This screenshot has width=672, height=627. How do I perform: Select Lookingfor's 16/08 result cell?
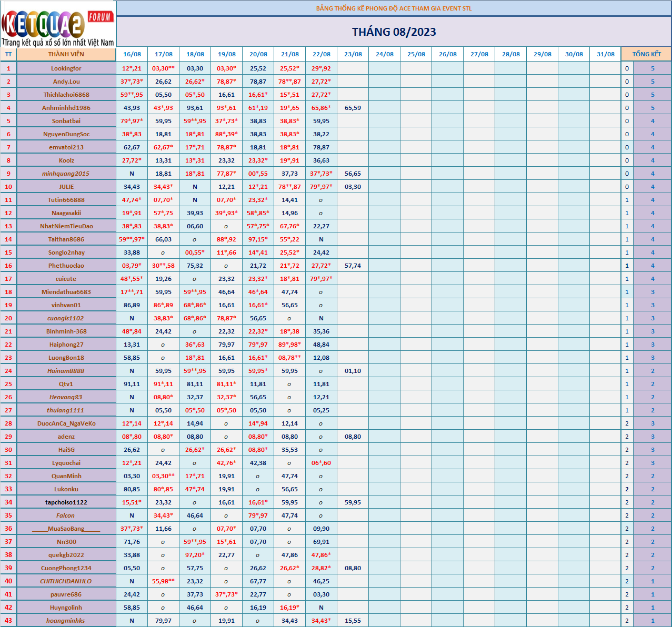point(132,68)
